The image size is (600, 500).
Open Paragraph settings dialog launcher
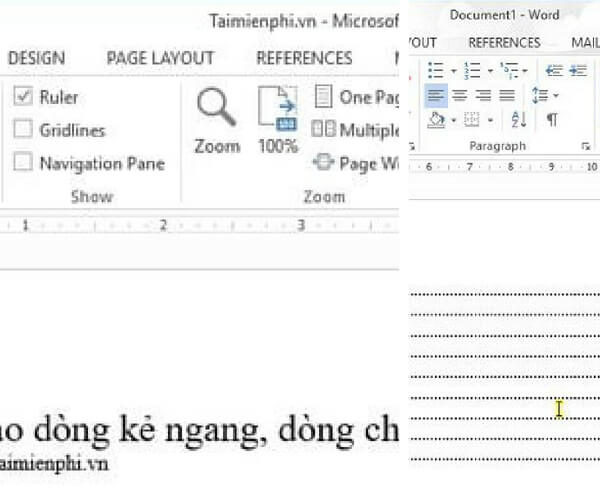click(584, 146)
